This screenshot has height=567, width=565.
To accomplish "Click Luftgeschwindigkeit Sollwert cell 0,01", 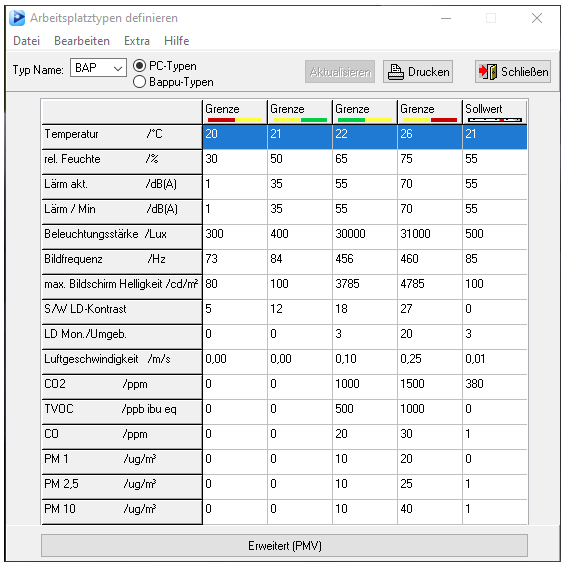I will tap(494, 362).
